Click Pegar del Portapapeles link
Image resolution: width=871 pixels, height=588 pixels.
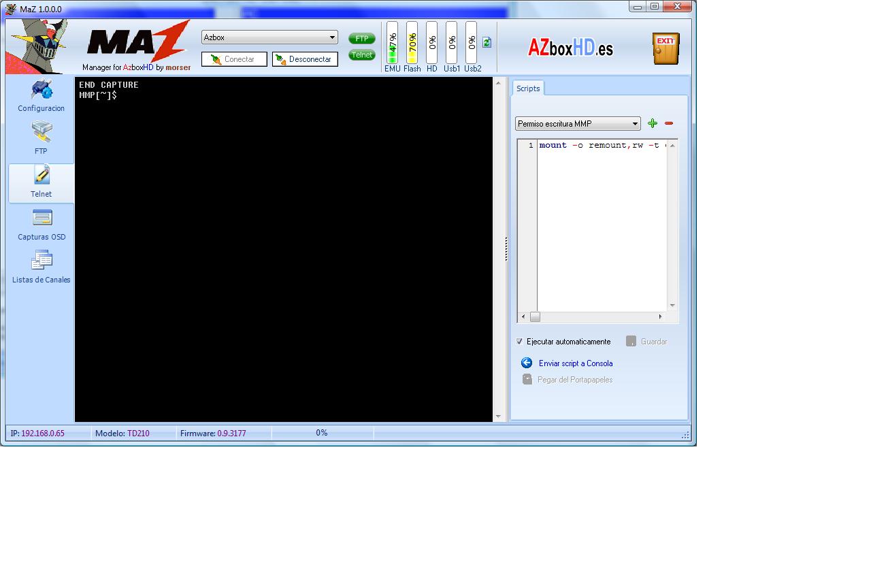click(x=574, y=380)
